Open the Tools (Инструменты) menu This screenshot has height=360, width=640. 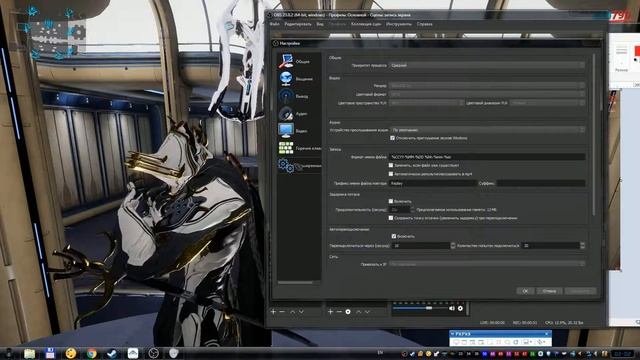point(399,24)
